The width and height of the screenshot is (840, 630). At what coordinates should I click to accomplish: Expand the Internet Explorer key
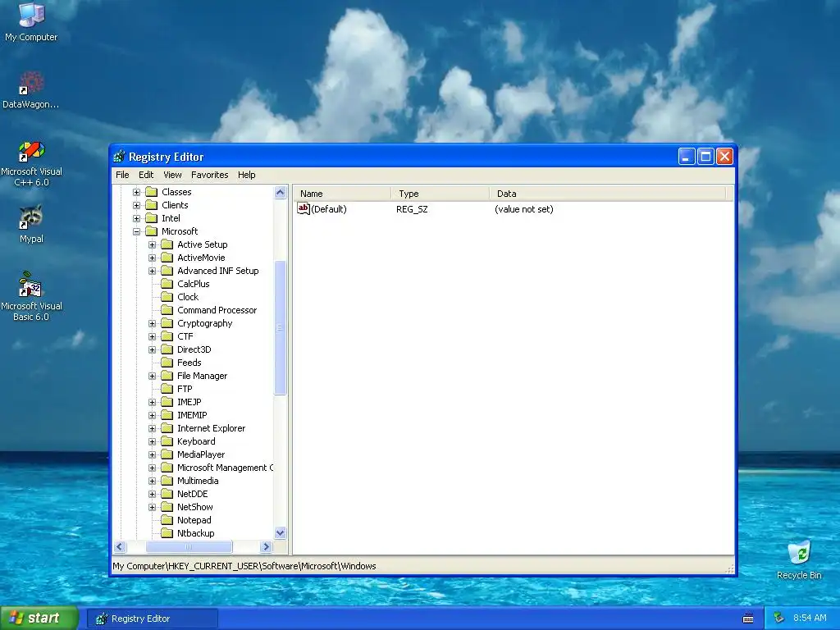pos(152,428)
